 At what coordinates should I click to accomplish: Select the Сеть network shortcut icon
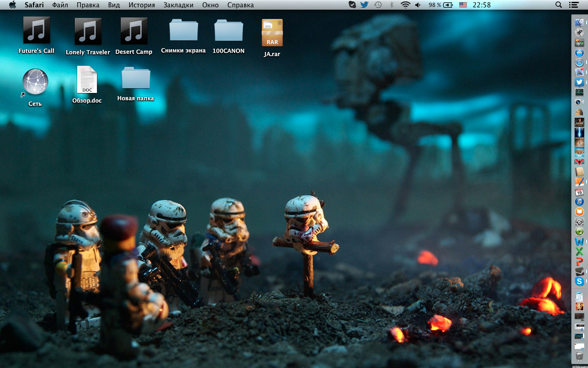(x=35, y=82)
